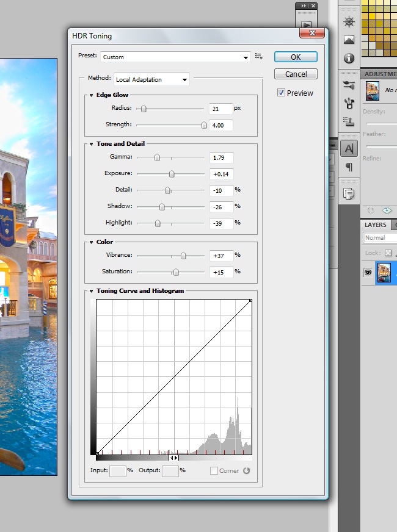Open the Info panel icon
The image size is (397, 532).
click(349, 59)
